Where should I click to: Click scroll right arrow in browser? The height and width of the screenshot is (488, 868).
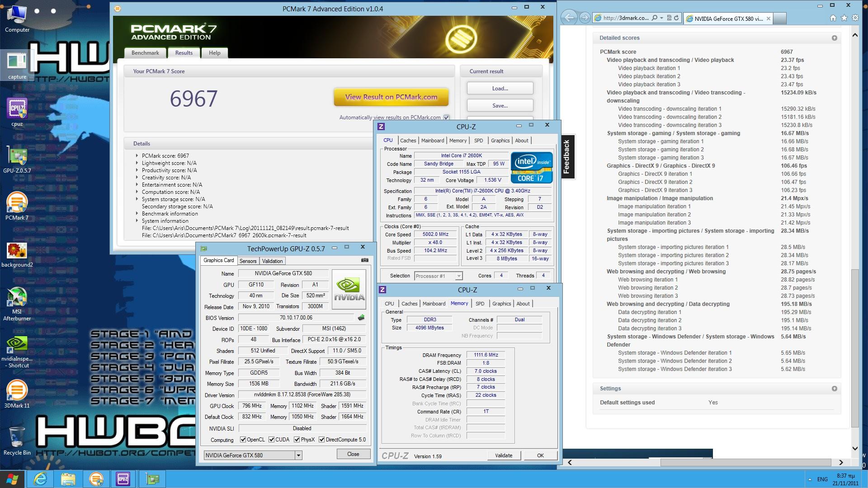point(841,462)
